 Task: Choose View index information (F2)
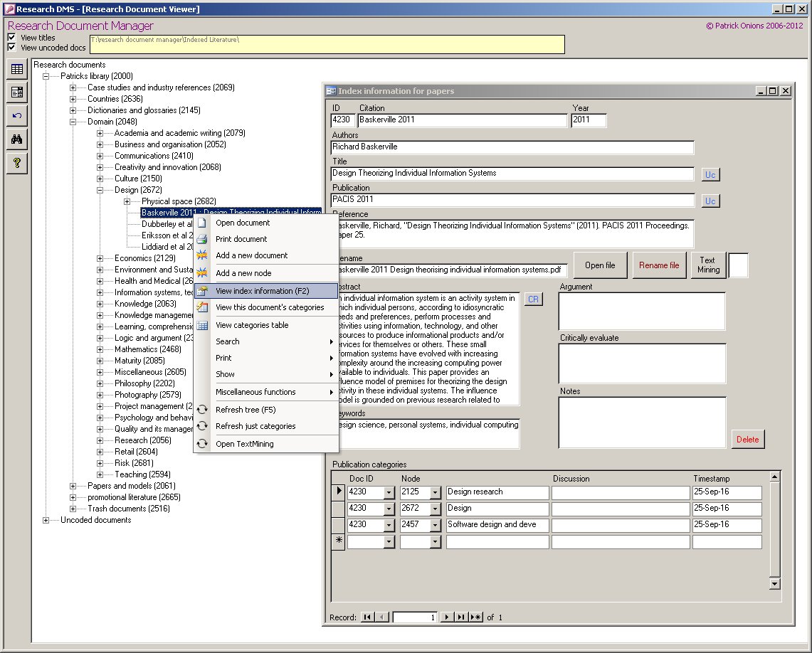266,291
